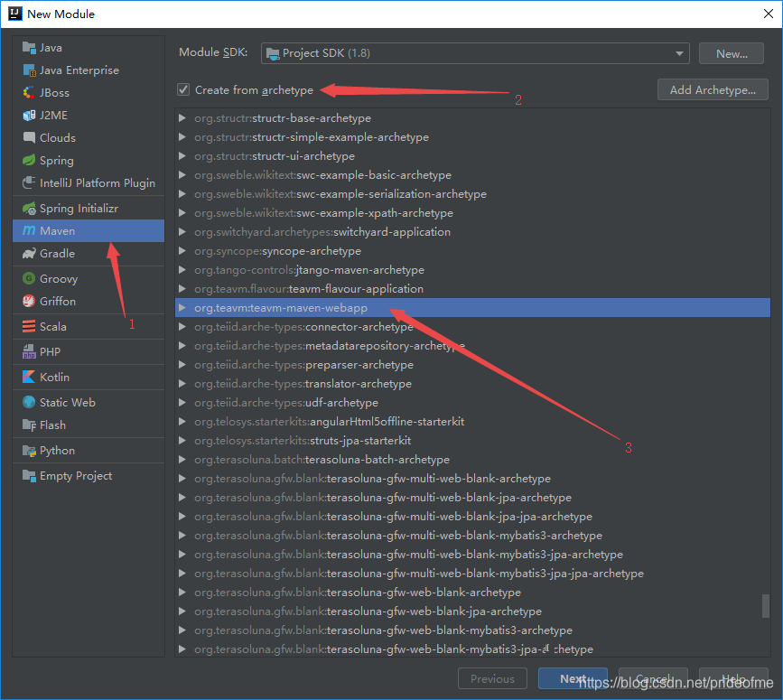The height and width of the screenshot is (700, 783).
Task: Open the Module SDK dropdown arrow
Action: 679,53
